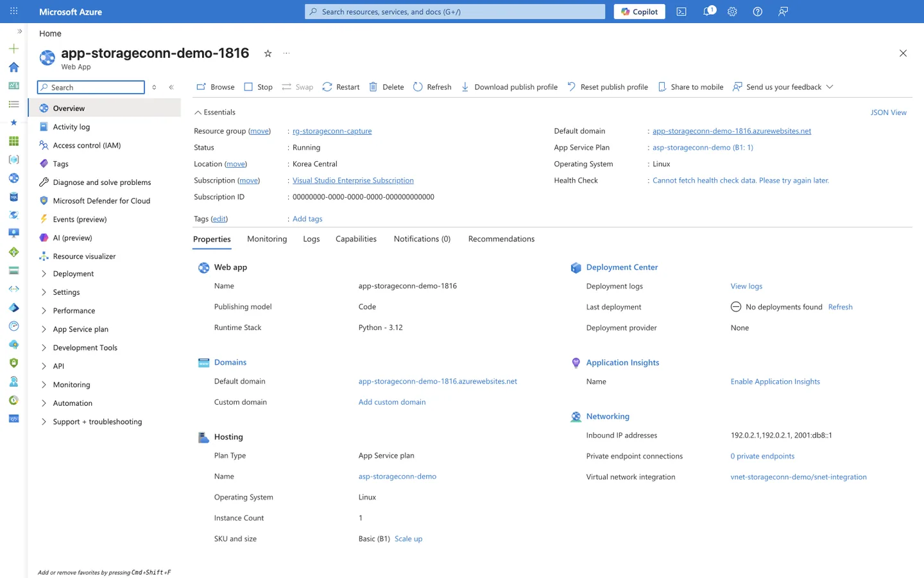This screenshot has height=578, width=924.
Task: Download publish profile
Action: pos(509,87)
